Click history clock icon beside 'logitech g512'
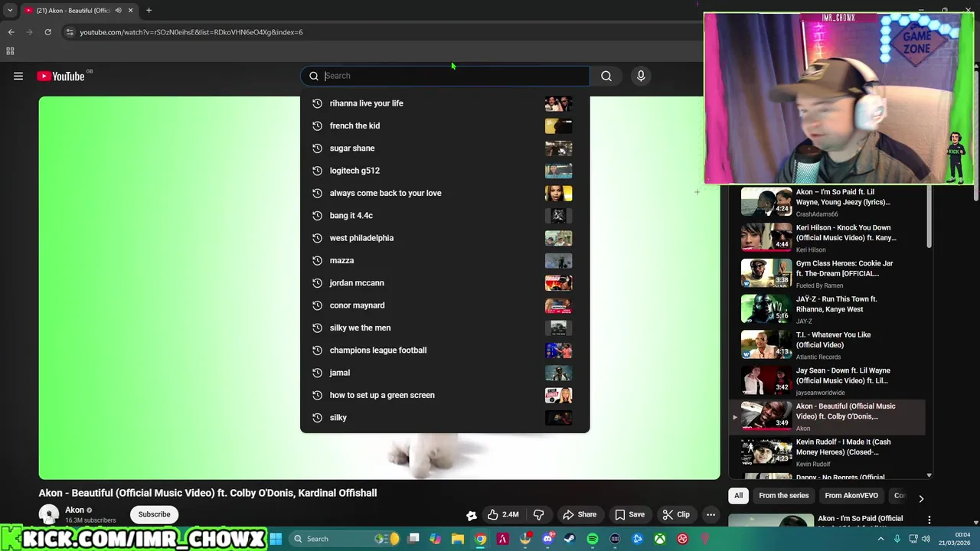 point(317,171)
